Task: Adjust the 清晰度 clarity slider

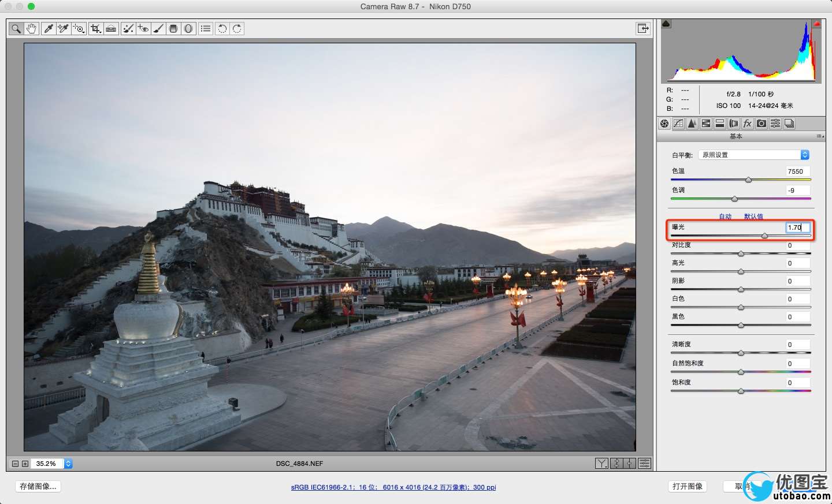Action: coord(741,353)
